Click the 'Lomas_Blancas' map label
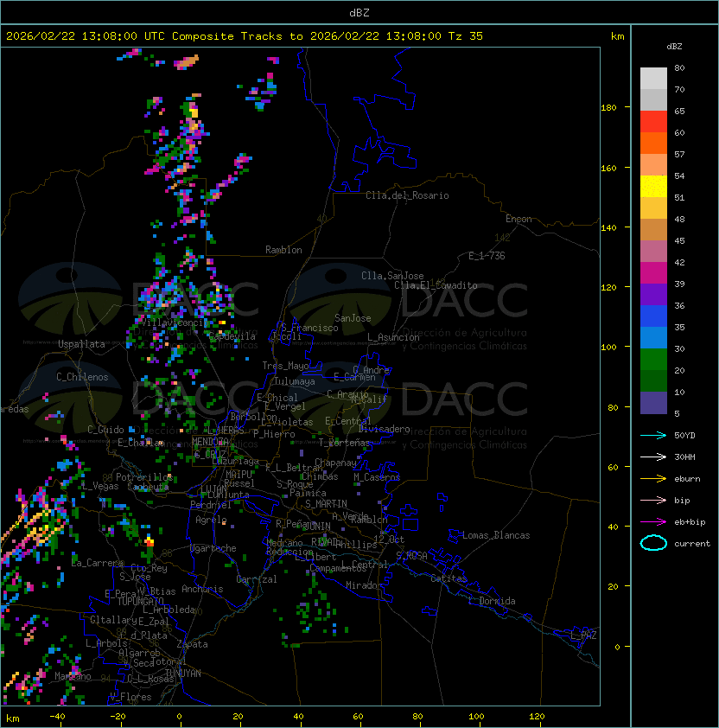The width and height of the screenshot is (719, 728). coord(496,535)
